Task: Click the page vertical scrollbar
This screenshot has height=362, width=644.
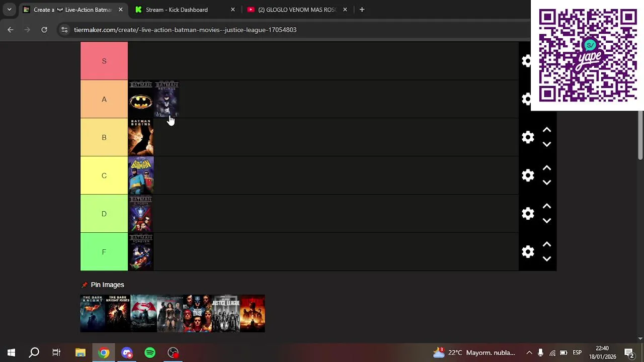Action: point(640,136)
